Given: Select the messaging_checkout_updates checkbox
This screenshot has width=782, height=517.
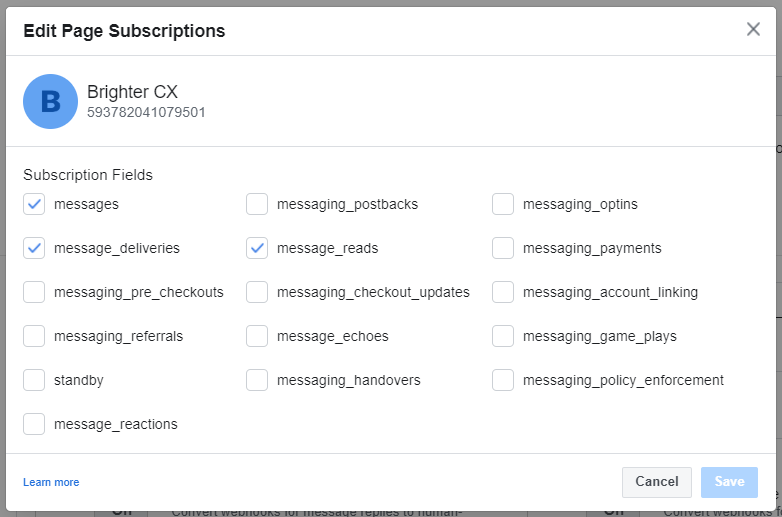Looking at the screenshot, I should click(x=257, y=292).
